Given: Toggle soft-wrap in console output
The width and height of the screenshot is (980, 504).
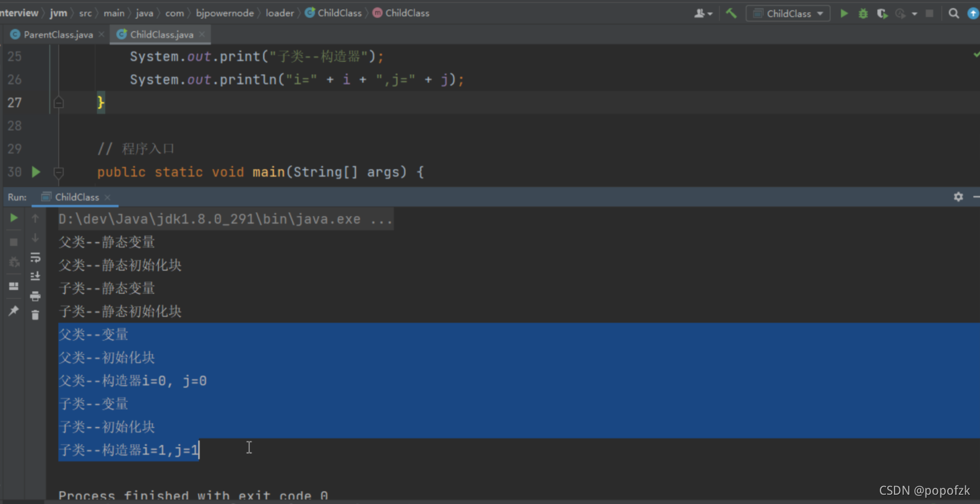Looking at the screenshot, I should pos(35,257).
